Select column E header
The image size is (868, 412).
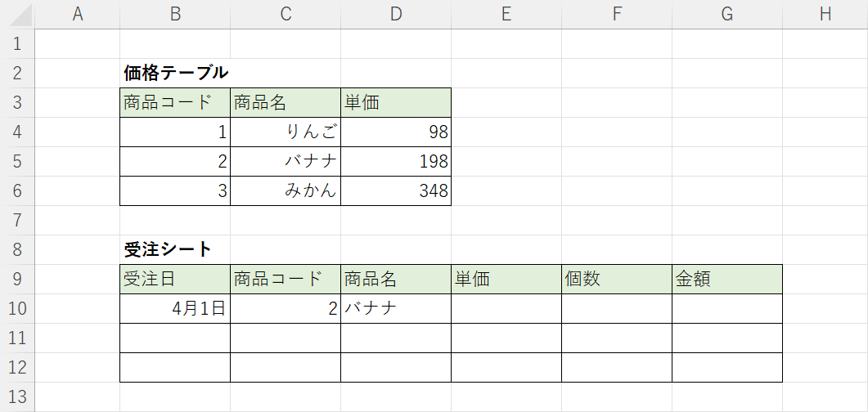coord(506,14)
